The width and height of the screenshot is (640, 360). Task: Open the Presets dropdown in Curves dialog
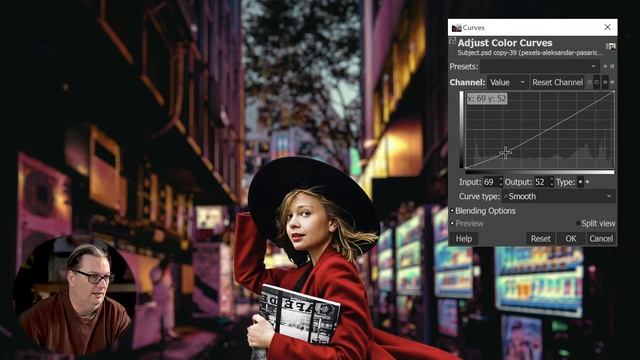click(540, 66)
